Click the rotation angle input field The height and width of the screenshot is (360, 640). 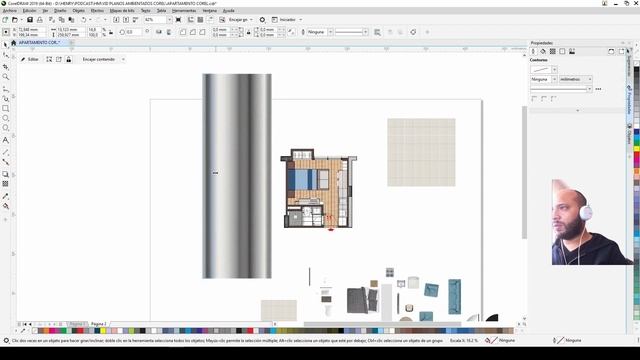coord(133,32)
